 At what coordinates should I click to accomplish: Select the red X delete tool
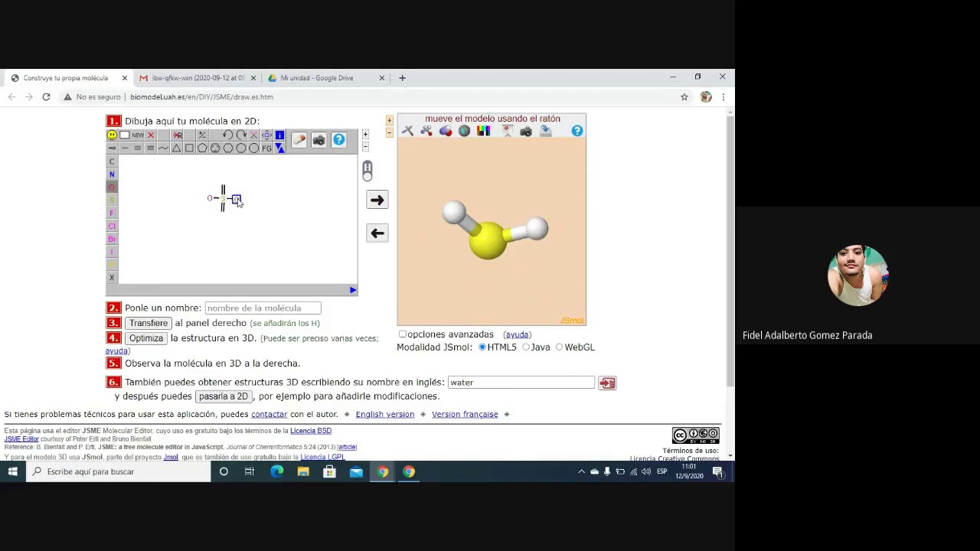pos(151,135)
